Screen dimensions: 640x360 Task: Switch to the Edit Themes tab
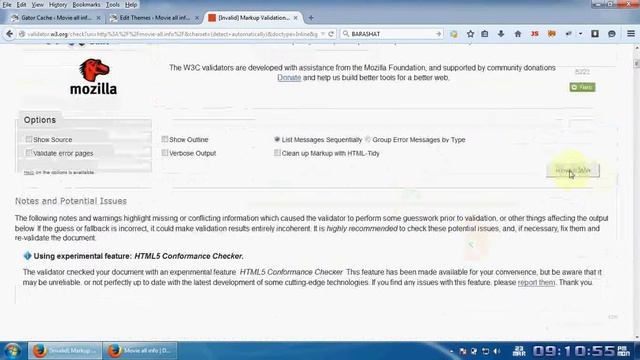coord(154,18)
